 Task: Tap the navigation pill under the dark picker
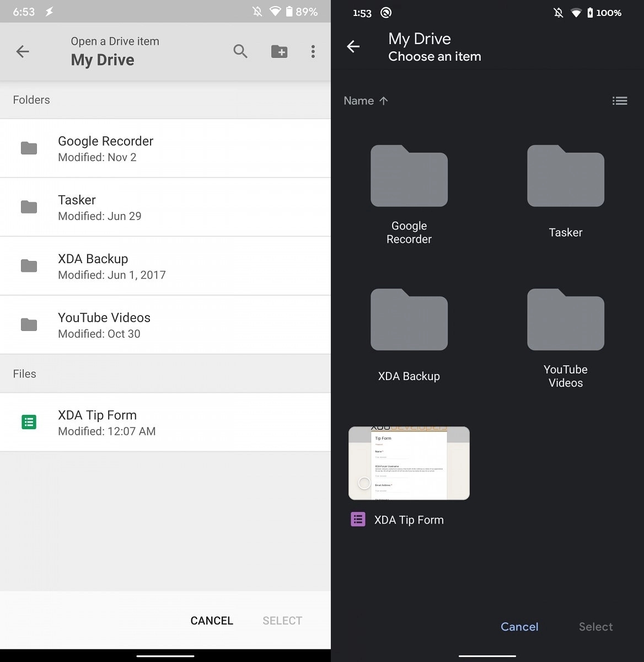tap(487, 656)
